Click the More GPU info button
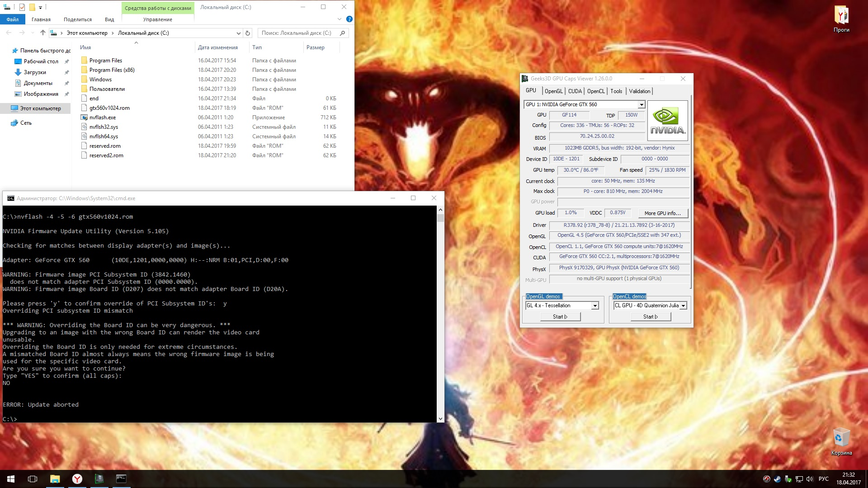 click(x=662, y=213)
